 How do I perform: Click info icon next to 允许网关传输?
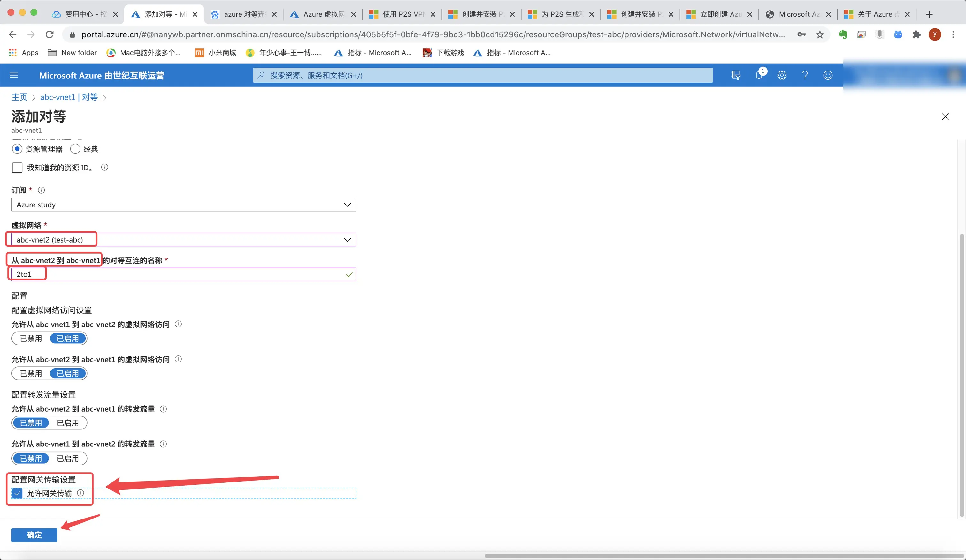(80, 493)
